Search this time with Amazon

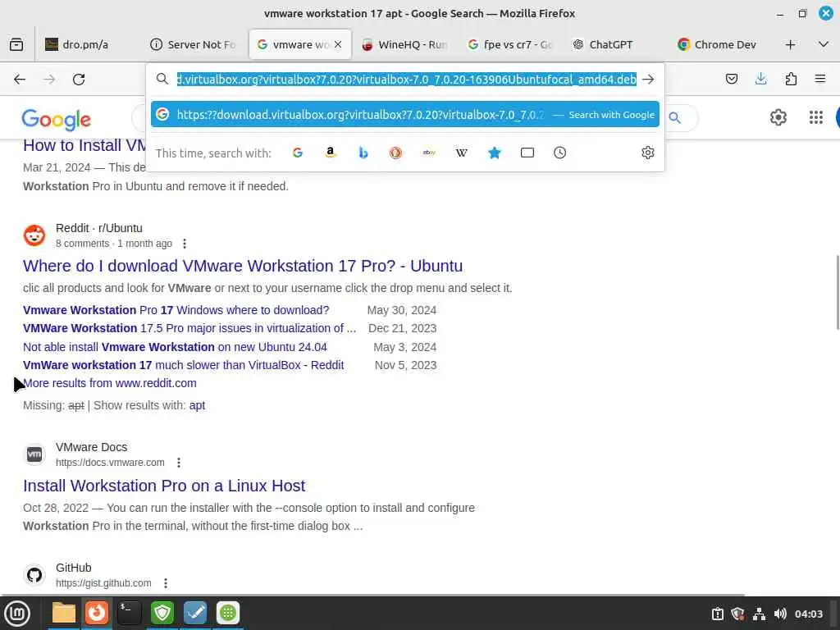tap(331, 153)
